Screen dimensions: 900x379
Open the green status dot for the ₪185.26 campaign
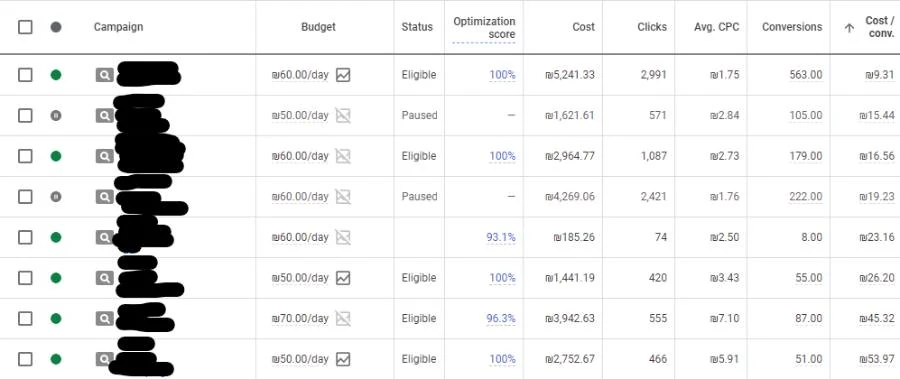tap(56, 237)
